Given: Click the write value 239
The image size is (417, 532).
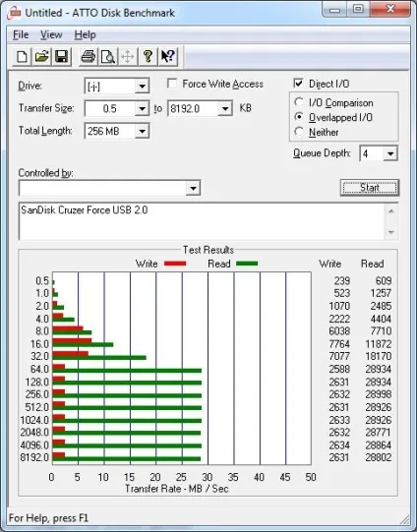Looking at the screenshot, I should coord(341,281).
